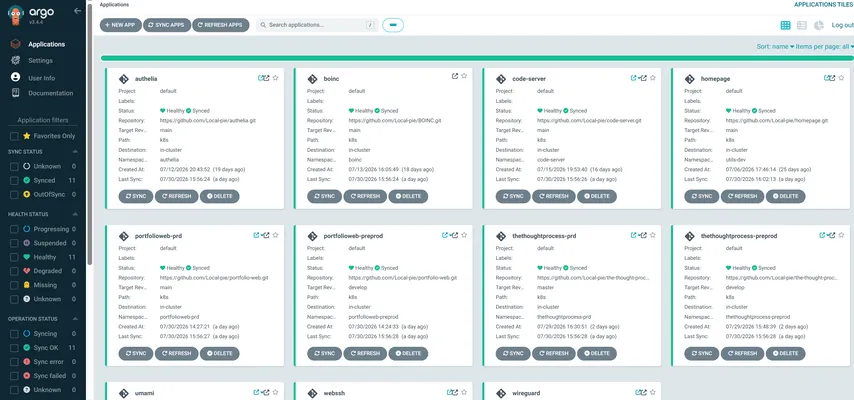The height and width of the screenshot is (400, 854).
Task: Click the authelia repository URL
Action: [208, 120]
